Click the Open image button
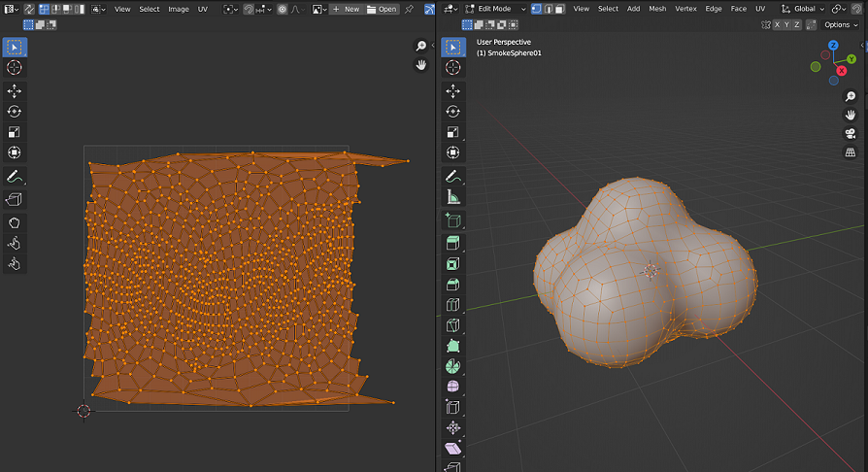This screenshot has height=472, width=868. (383, 9)
